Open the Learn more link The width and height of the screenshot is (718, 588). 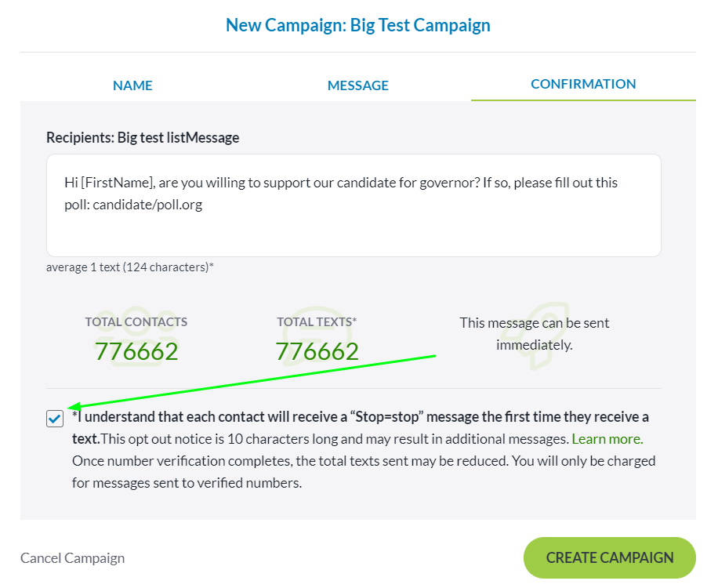tap(607, 439)
